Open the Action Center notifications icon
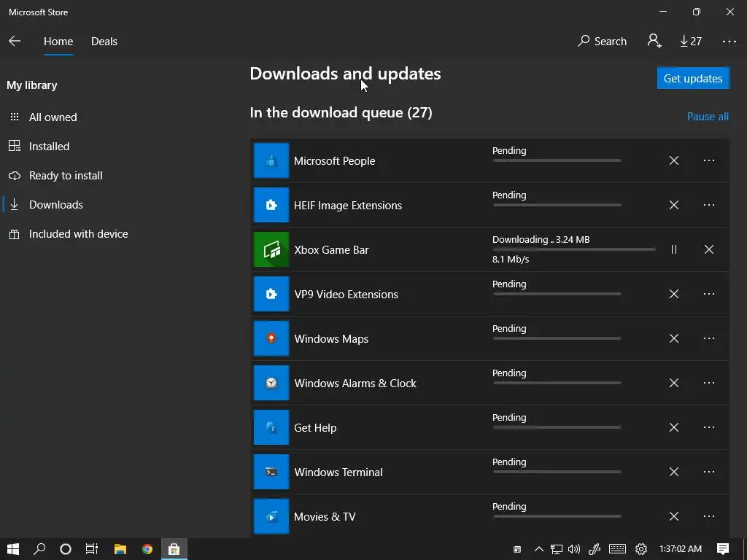 point(723,549)
